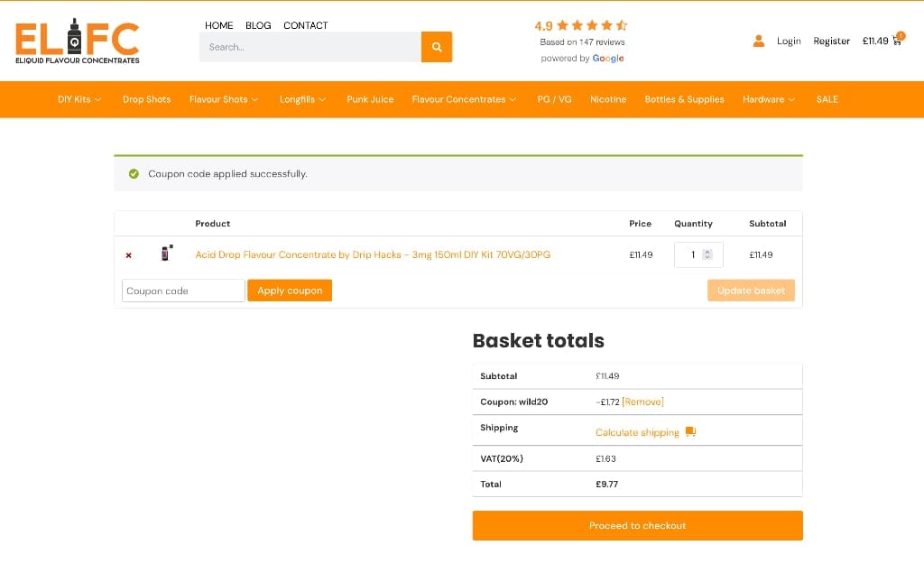Go to the HOME page
The height and width of the screenshot is (582, 924).
218,25
